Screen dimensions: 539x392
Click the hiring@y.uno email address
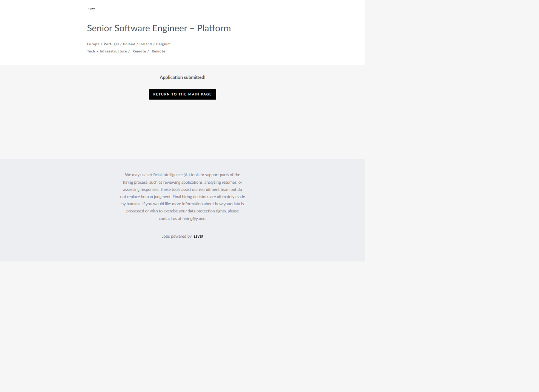click(x=194, y=218)
